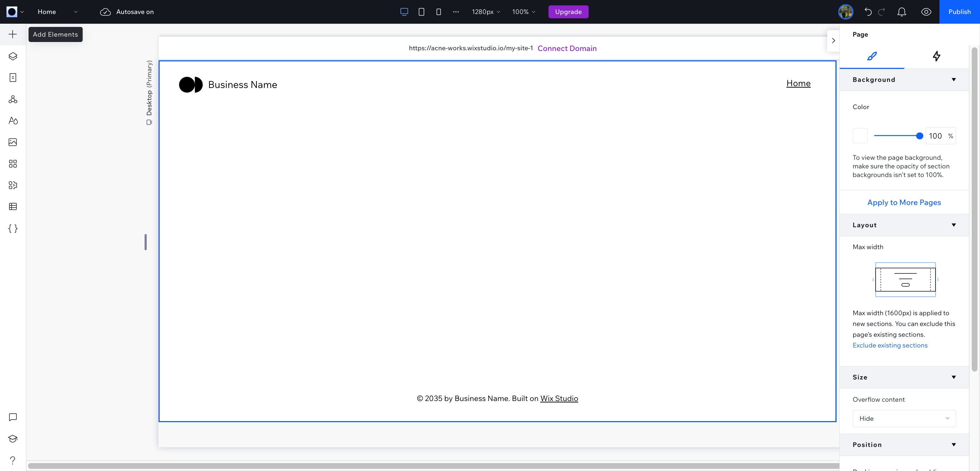Click the Upgrade button
Viewport: 980px width, 471px height.
(568, 12)
